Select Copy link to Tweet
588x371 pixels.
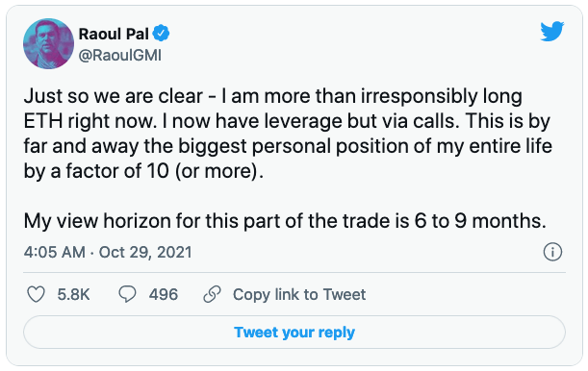(299, 295)
